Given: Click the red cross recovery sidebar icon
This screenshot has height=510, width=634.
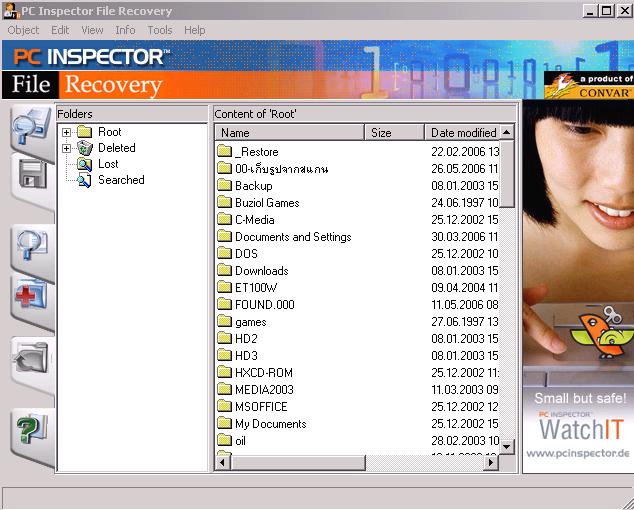Looking at the screenshot, I should [x=31, y=294].
